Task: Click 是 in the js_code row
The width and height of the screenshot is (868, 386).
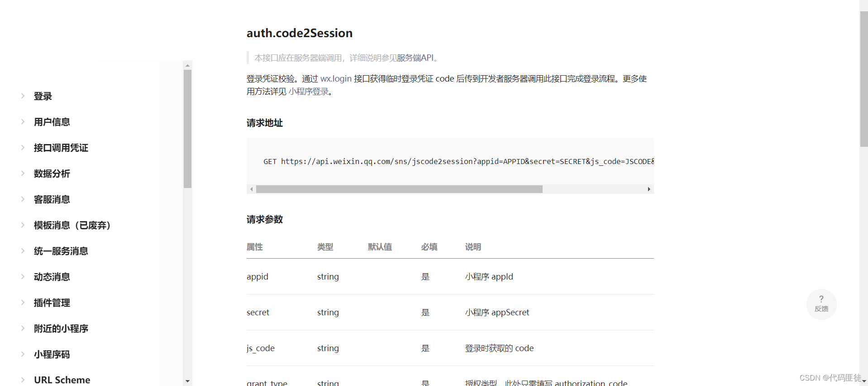Action: (x=425, y=348)
